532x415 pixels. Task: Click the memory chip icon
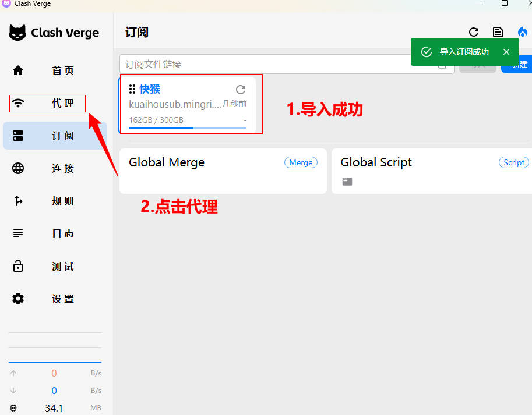[x=13, y=408]
